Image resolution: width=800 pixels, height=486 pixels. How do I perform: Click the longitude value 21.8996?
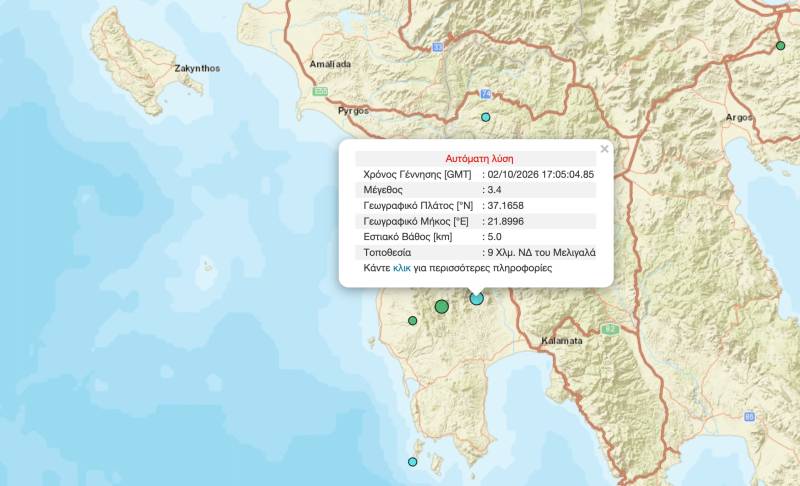(506, 221)
